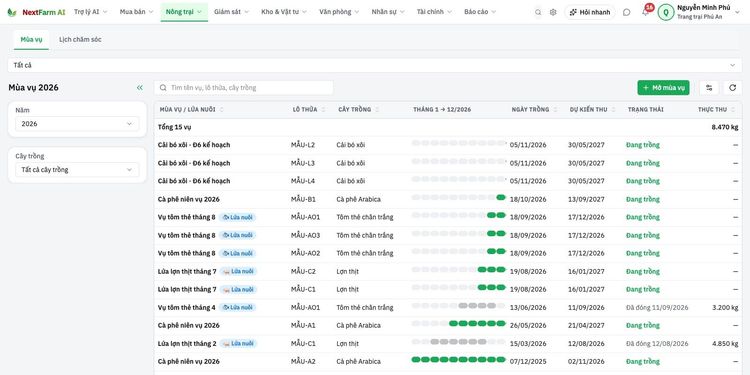The image size is (750, 375).
Task: Expand the Tất cả farm selector
Action: pyautogui.click(x=375, y=65)
